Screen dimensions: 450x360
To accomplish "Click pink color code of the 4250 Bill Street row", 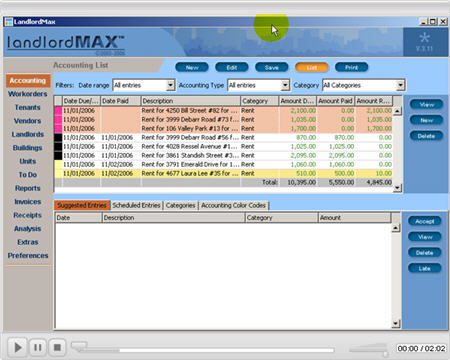I will (x=58, y=111).
